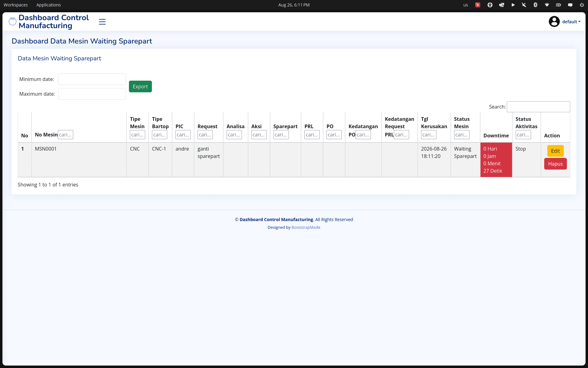Viewport: 588px width, 368px height.
Task: Click the red Hapus button
Action: (x=555, y=164)
